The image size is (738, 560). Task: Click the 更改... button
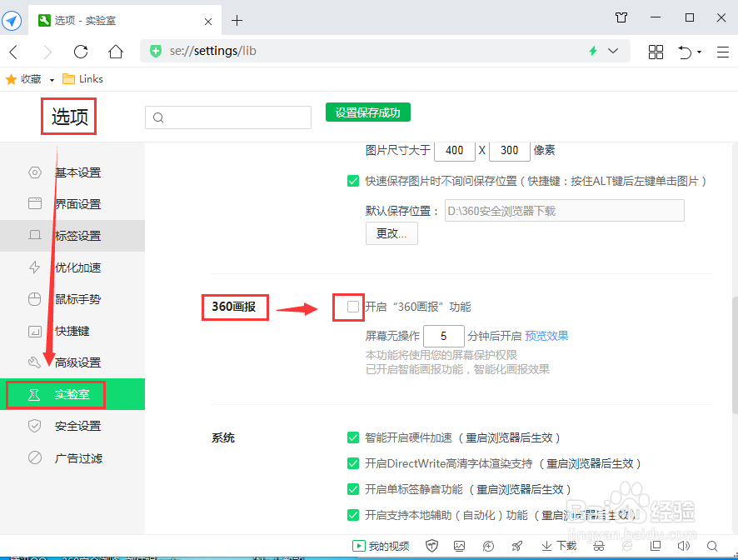point(391,233)
